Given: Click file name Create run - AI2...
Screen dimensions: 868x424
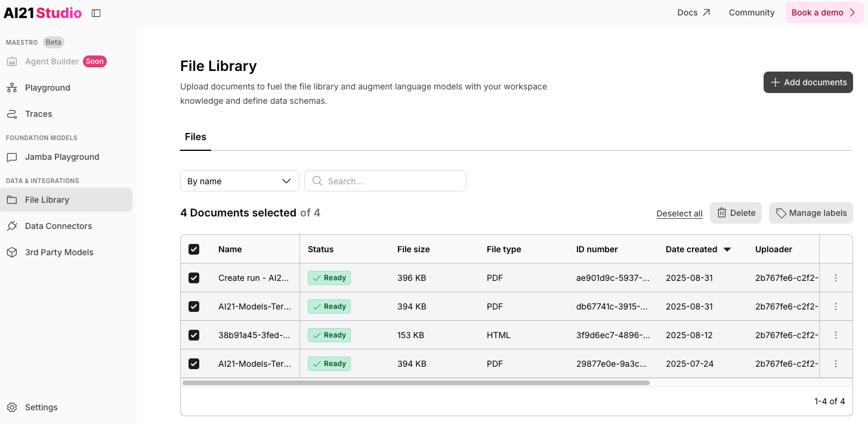Looking at the screenshot, I should [x=254, y=278].
